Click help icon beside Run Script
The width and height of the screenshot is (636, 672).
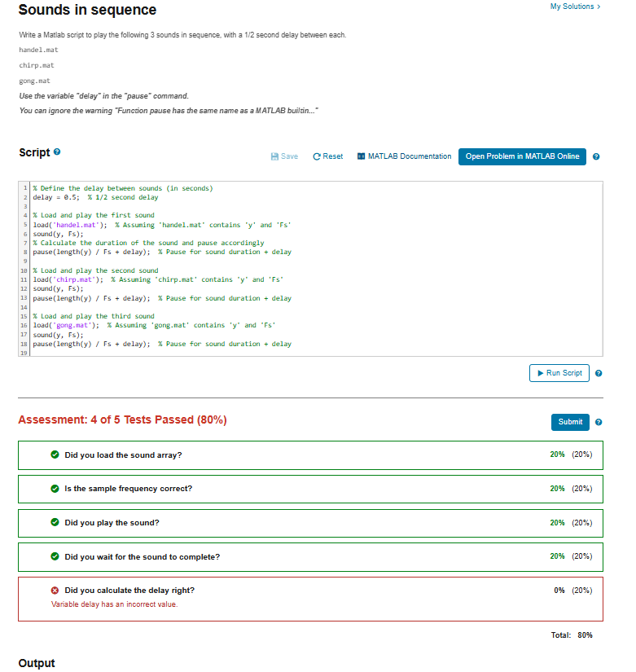point(599,373)
